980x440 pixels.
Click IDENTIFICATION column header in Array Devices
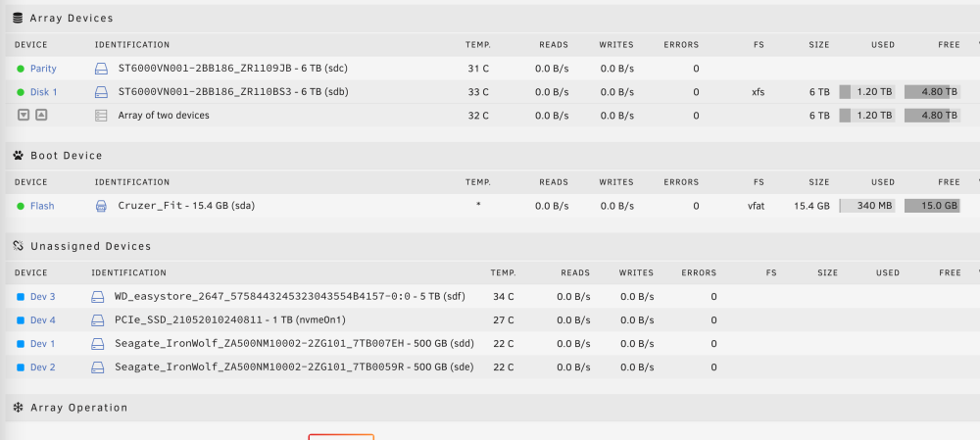[132, 45]
